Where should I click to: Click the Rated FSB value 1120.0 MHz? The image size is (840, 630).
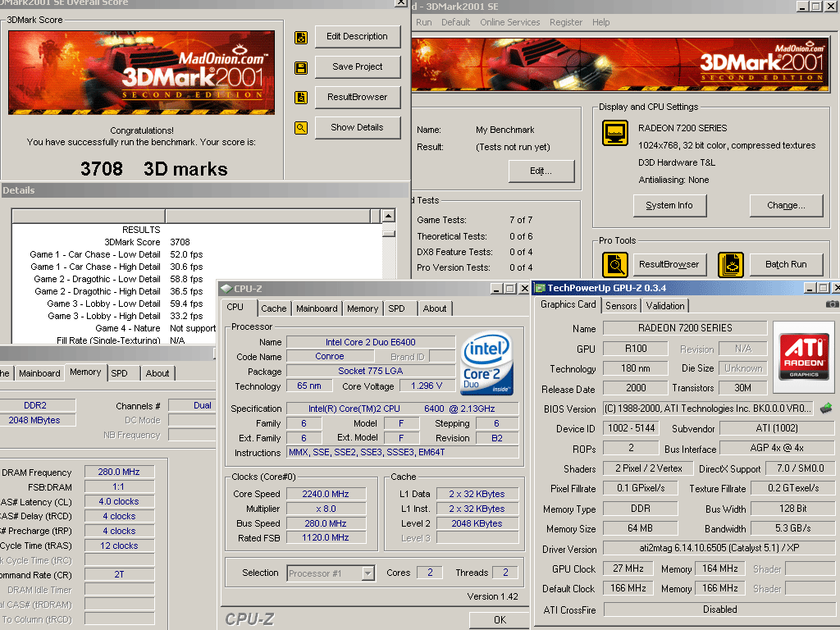(326, 537)
